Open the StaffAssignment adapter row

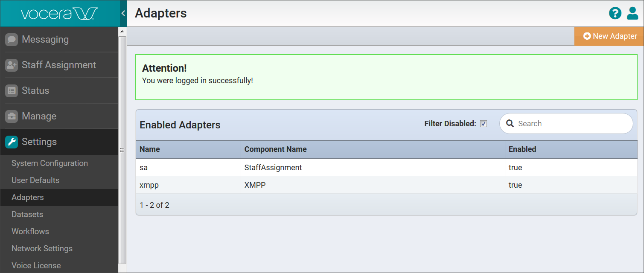273,168
